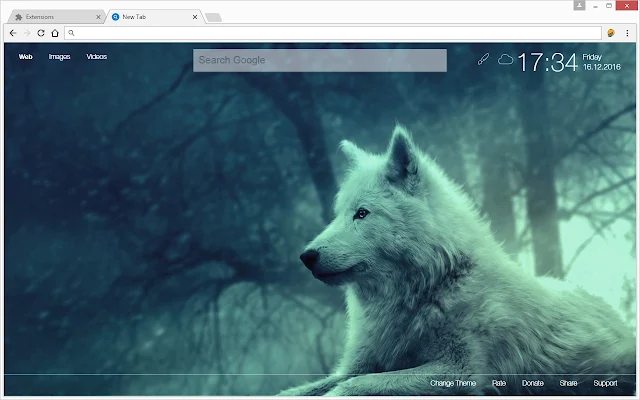Minimize the browser window
640x400 pixels.
tap(596, 6)
